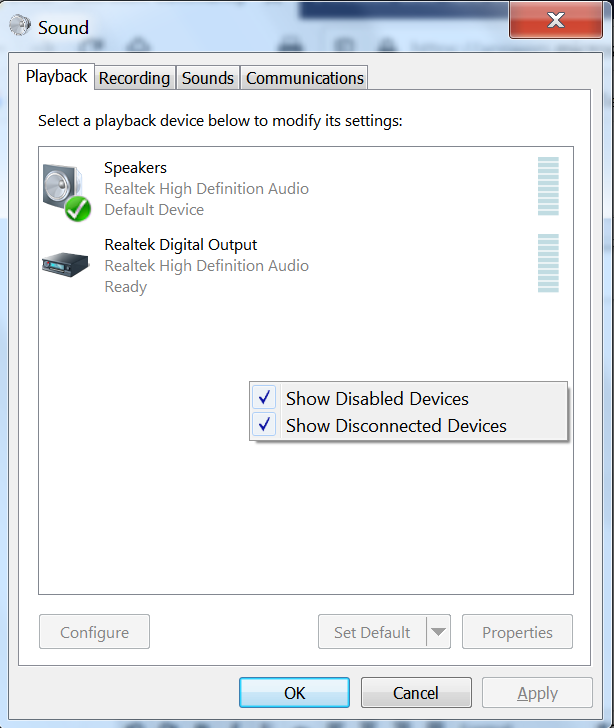Open device Properties button
Viewport: 614px width, 728px height.
pos(517,631)
